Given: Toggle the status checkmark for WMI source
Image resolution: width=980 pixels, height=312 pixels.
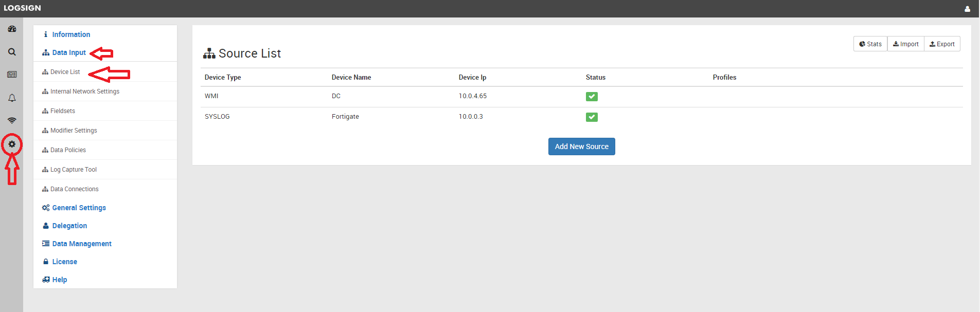Looking at the screenshot, I should coord(592,97).
